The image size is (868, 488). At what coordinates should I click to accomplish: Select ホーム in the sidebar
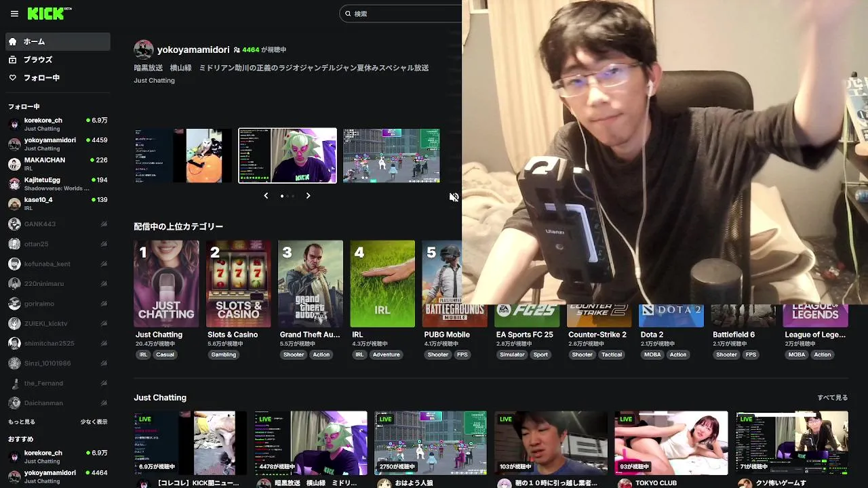tap(57, 41)
